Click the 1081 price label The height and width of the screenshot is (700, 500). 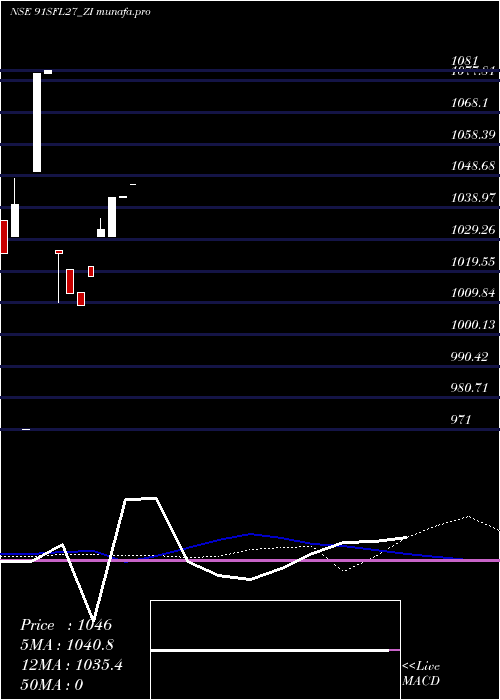pos(465,60)
